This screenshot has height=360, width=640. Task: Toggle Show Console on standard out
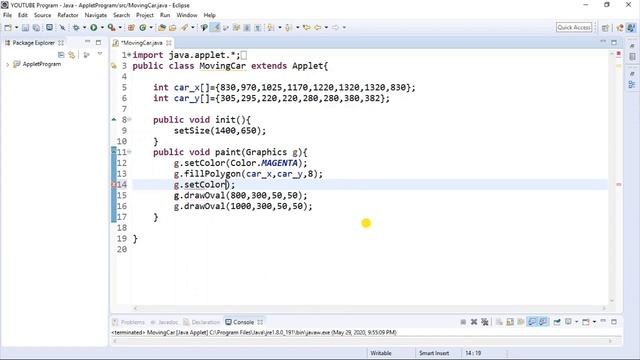point(532,322)
